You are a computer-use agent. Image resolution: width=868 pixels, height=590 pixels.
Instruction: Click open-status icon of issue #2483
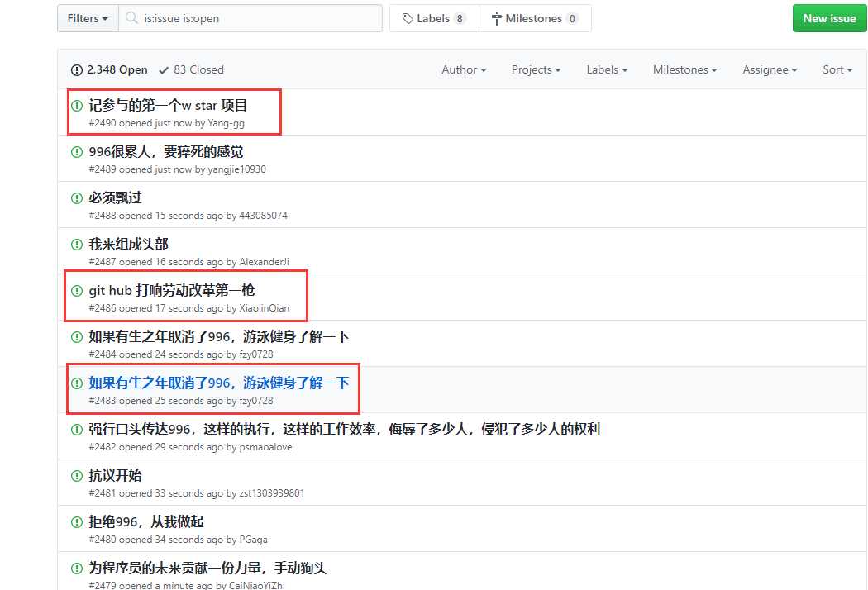77,383
